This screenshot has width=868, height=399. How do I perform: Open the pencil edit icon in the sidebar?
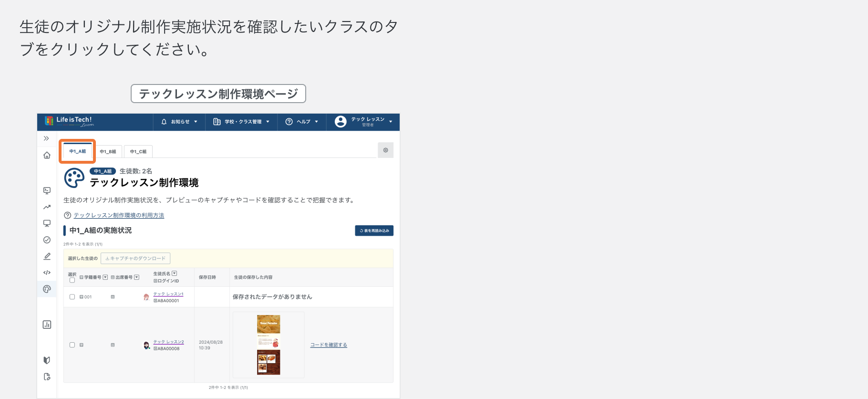coord(47,256)
